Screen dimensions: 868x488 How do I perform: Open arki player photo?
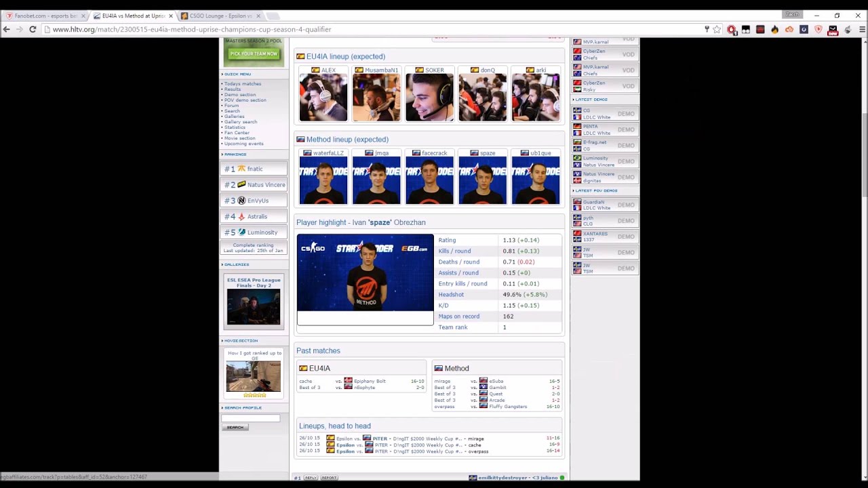[x=536, y=98]
